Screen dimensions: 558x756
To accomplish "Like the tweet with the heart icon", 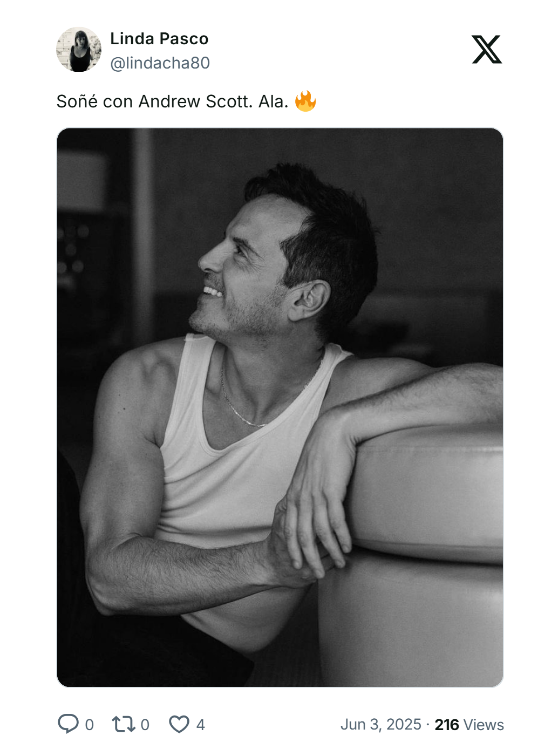I will [x=179, y=724].
